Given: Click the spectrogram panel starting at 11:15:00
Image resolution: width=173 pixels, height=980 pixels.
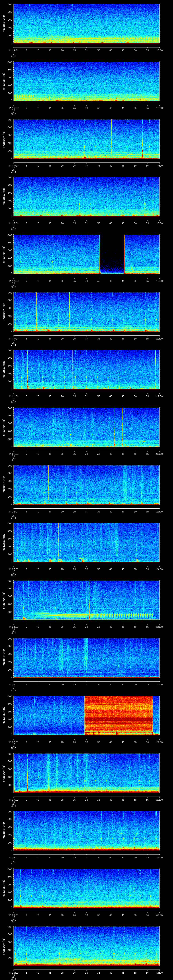Looking at the screenshot, I should point(87,81).
